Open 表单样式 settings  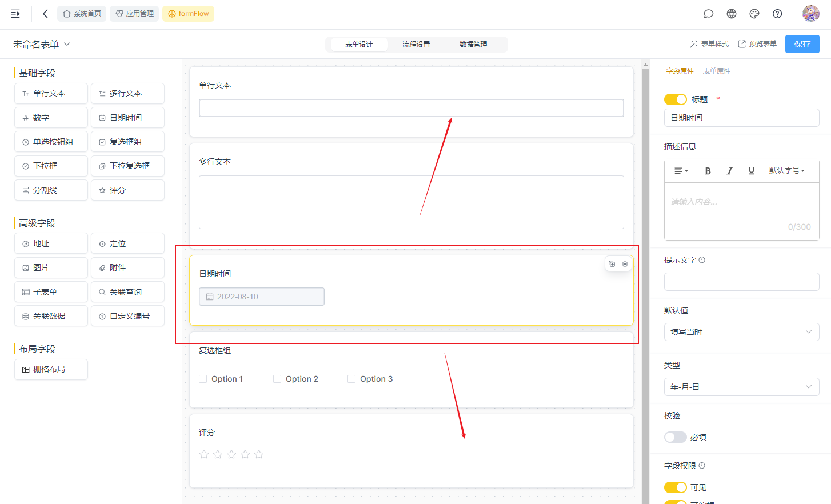[x=709, y=44]
